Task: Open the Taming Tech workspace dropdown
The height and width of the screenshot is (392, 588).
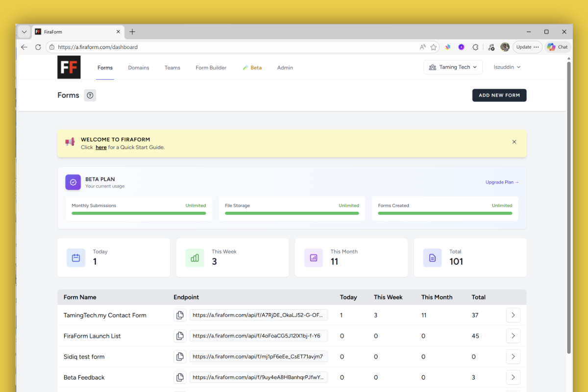Action: click(453, 67)
